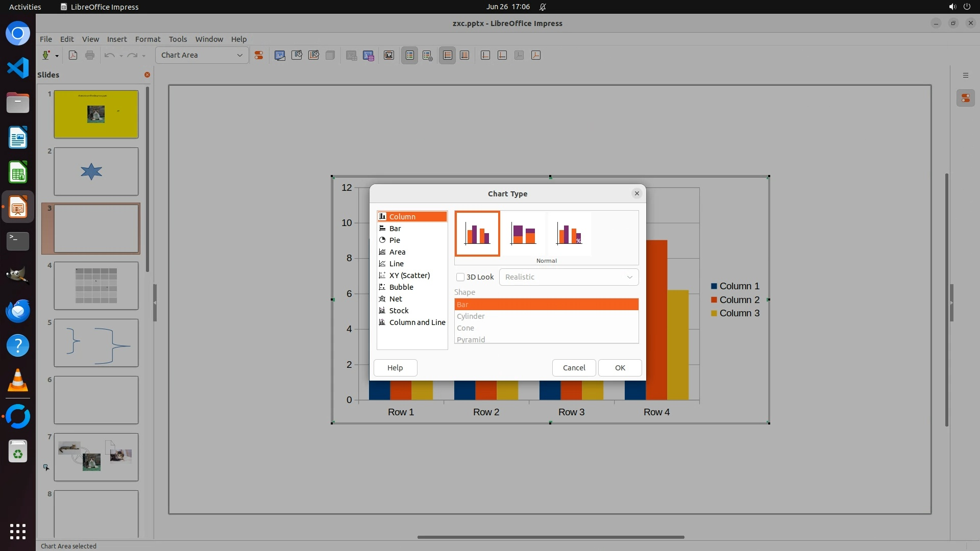Choose the Stacked column subtype thumbnail

pos(523,234)
